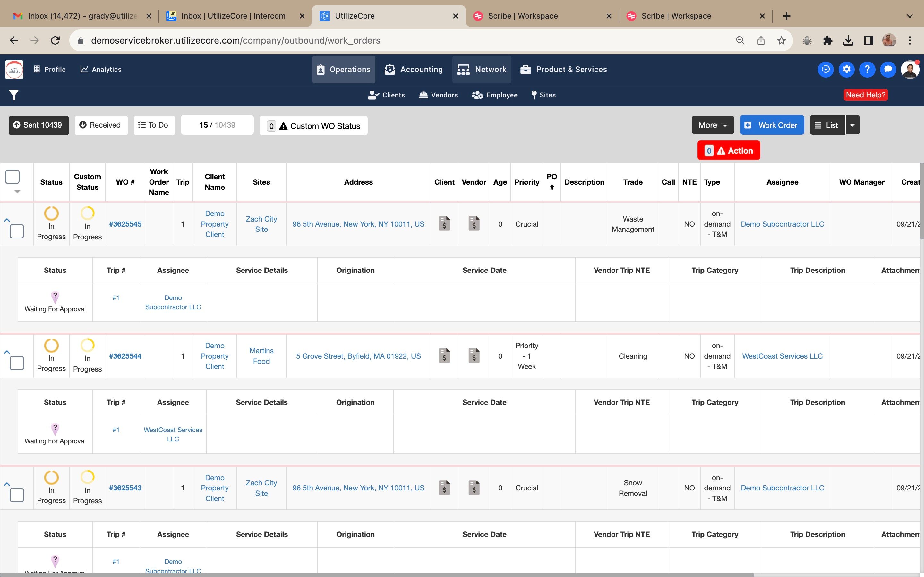Open the chat bubble icon in header
The height and width of the screenshot is (577, 924).
pos(888,70)
